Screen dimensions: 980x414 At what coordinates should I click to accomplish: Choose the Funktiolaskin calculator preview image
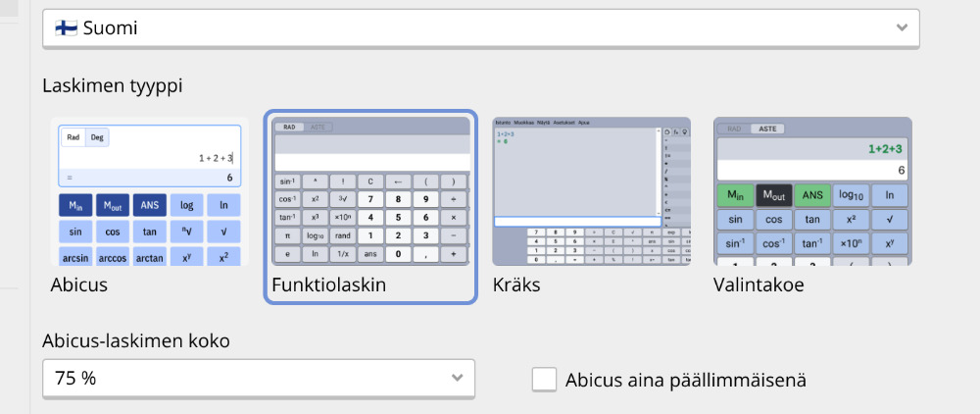(370, 190)
